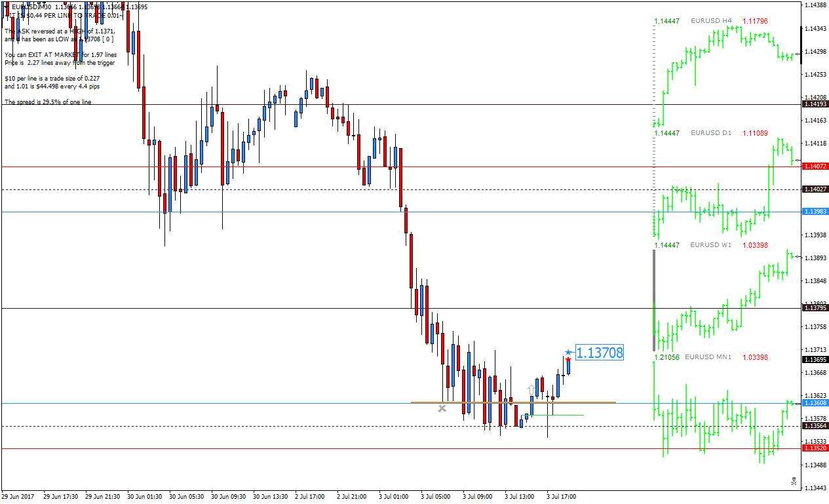Click the current price tag 1.13695
Image resolution: width=829 pixels, height=504 pixels.
[x=815, y=360]
